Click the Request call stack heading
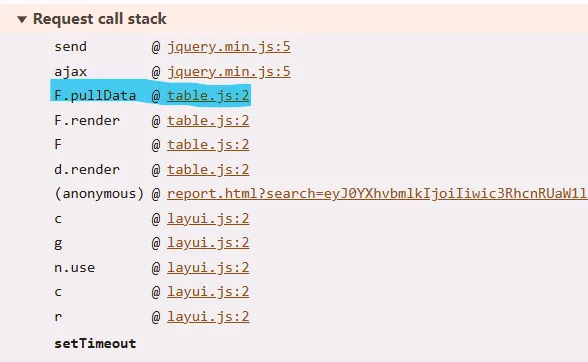Screen dimensions: 588x362 [x=100, y=19]
